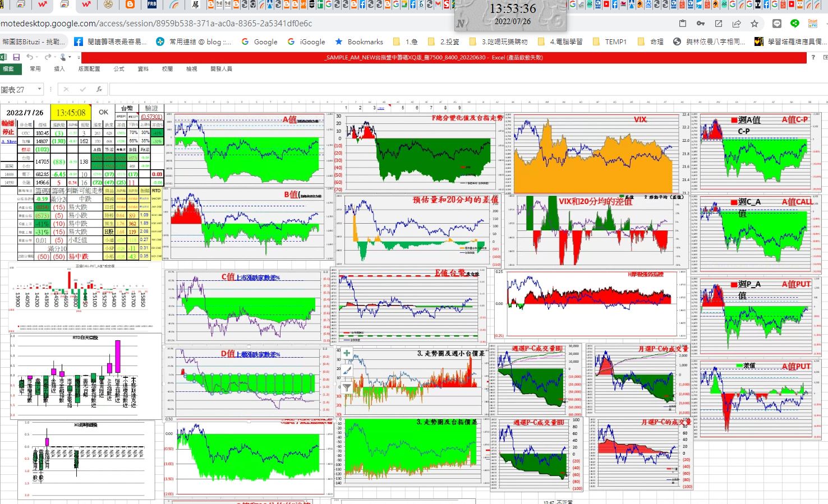828x504 pixels.
Task: Select the RTD header cell
Action: [x=157, y=191]
